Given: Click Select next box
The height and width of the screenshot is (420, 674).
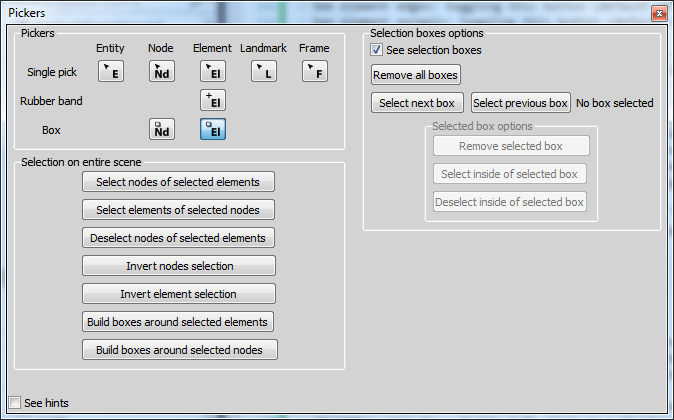Looking at the screenshot, I should (417, 103).
